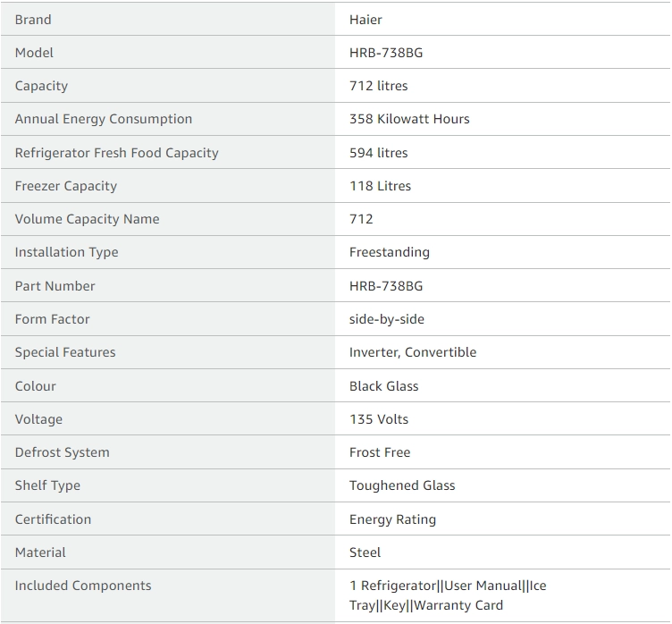
Task: Click the Part Number value HRB-738BG
Action: [x=386, y=286]
